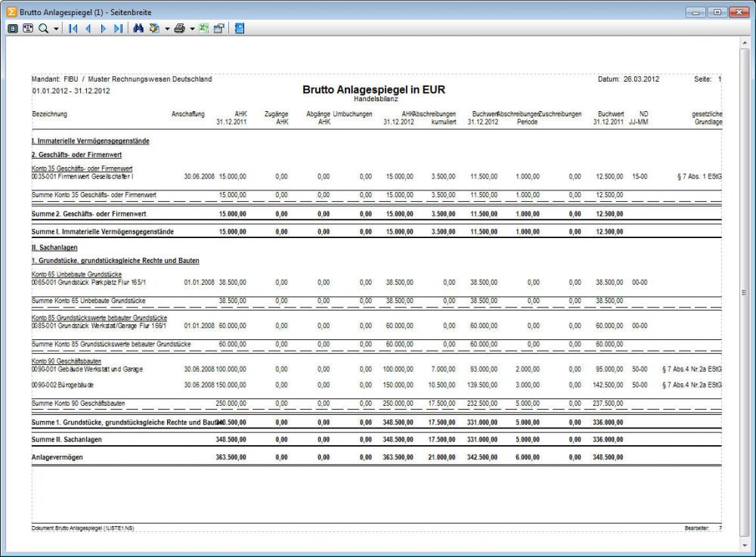Expand the export options dropdown arrow
This screenshot has height=557, width=756.
point(167,29)
